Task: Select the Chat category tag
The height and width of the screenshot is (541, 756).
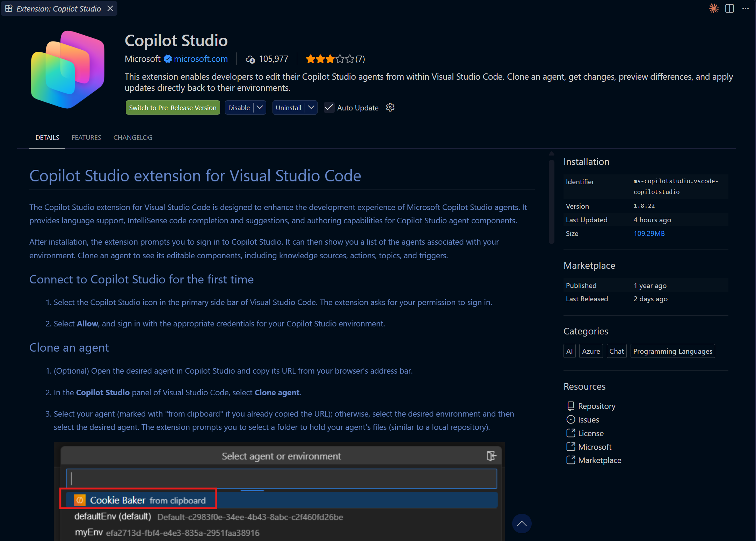Action: 617,351
